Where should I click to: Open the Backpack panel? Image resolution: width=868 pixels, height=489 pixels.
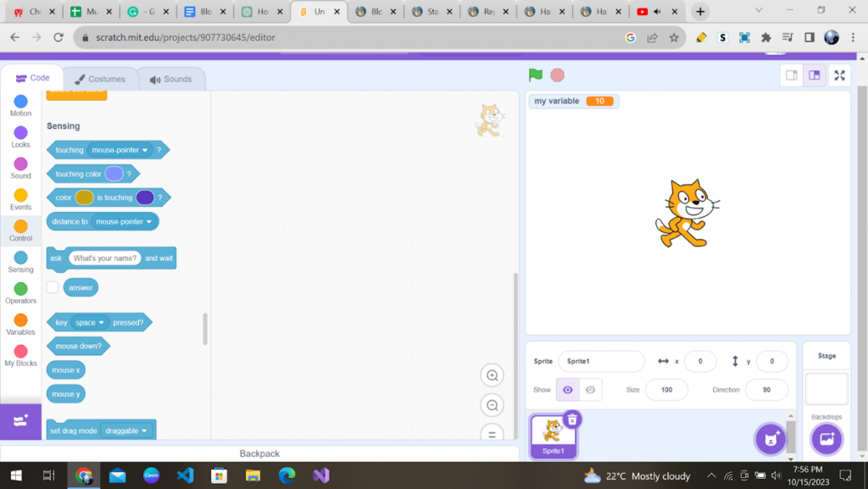[x=259, y=453]
